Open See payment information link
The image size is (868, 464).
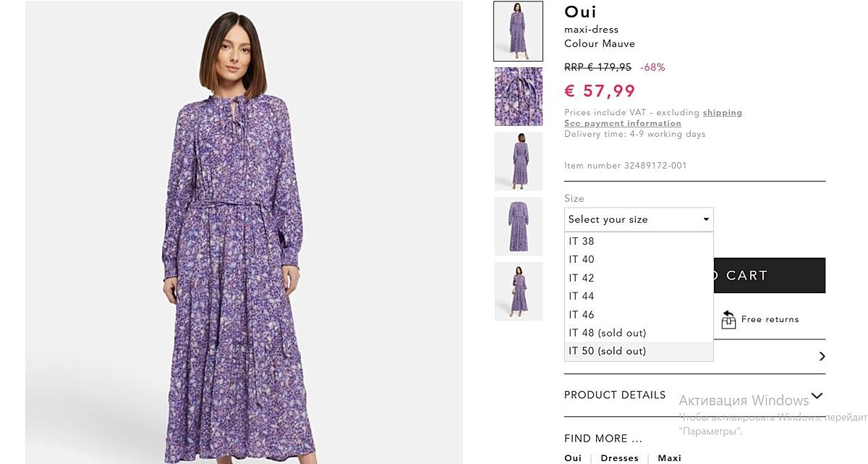[622, 123]
